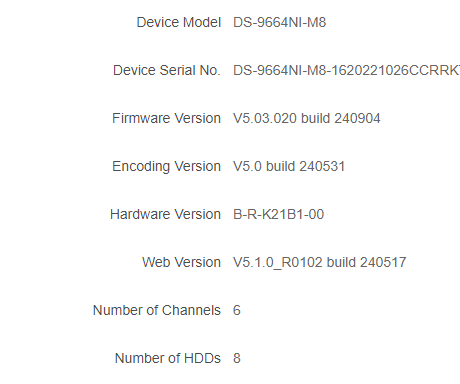The image size is (460, 384).
Task: Click the Firmware Version label
Action: pos(166,118)
